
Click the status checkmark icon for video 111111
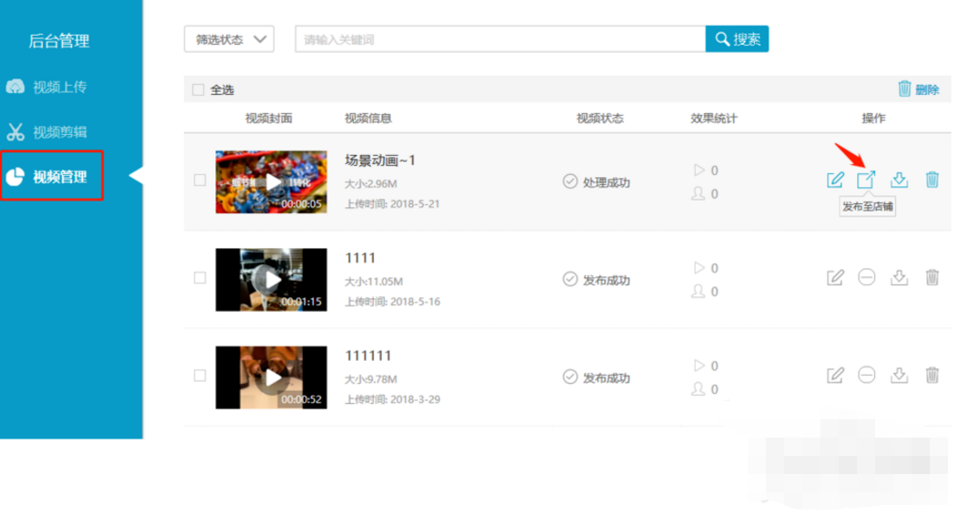(570, 377)
